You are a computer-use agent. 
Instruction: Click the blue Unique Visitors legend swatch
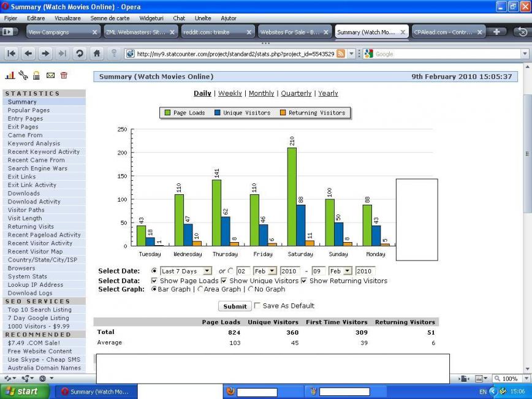(x=218, y=112)
